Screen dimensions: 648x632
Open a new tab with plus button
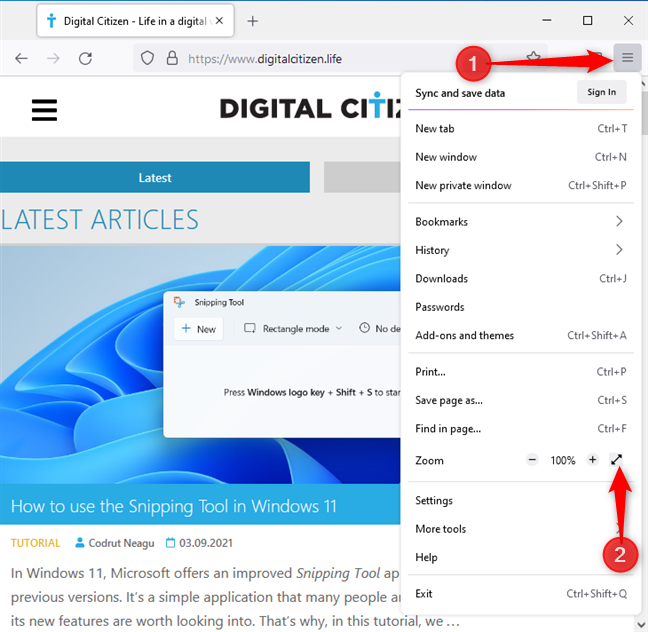coord(253,21)
